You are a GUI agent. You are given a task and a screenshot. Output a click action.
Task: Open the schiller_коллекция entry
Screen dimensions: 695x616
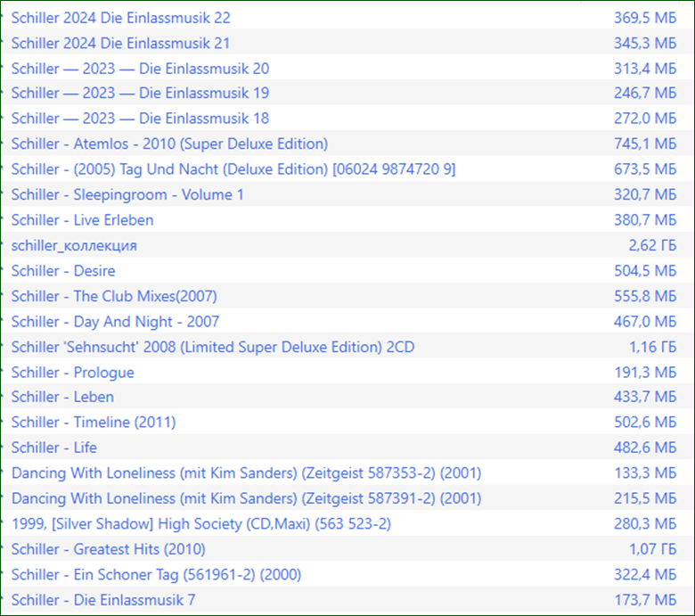(74, 246)
